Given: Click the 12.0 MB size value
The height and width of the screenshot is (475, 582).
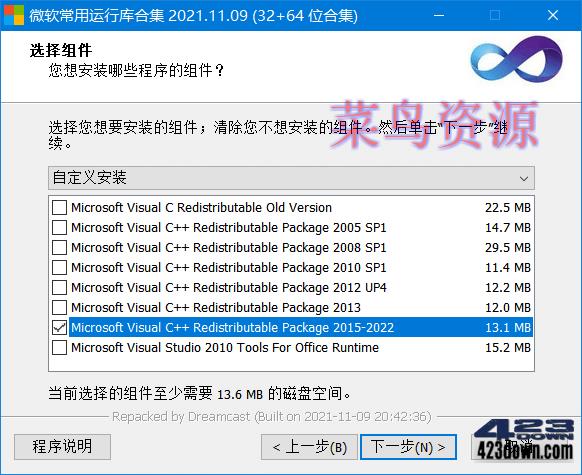Looking at the screenshot, I should [x=508, y=308].
